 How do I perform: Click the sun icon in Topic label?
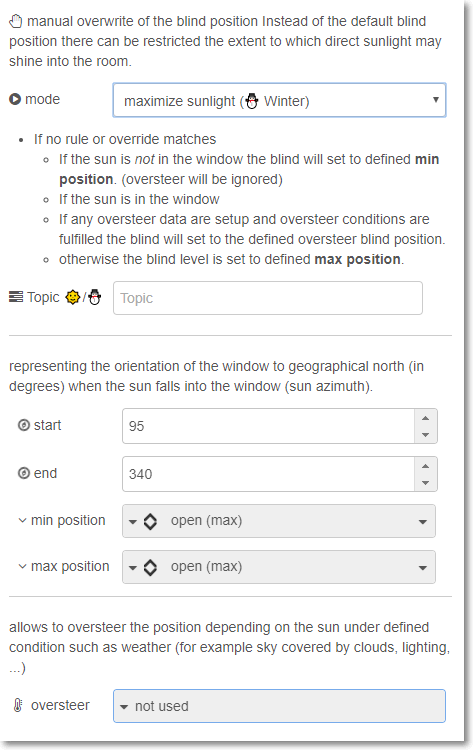73,297
